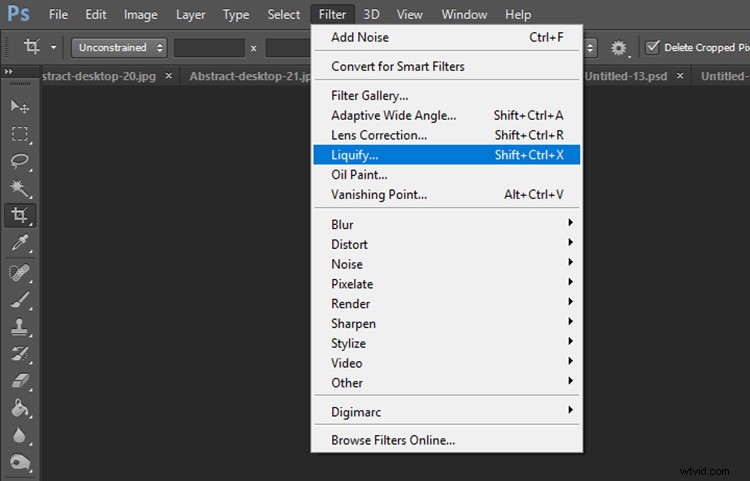The width and height of the screenshot is (750, 481).
Task: Select the Blur tool droplet icon
Action: coord(20,436)
